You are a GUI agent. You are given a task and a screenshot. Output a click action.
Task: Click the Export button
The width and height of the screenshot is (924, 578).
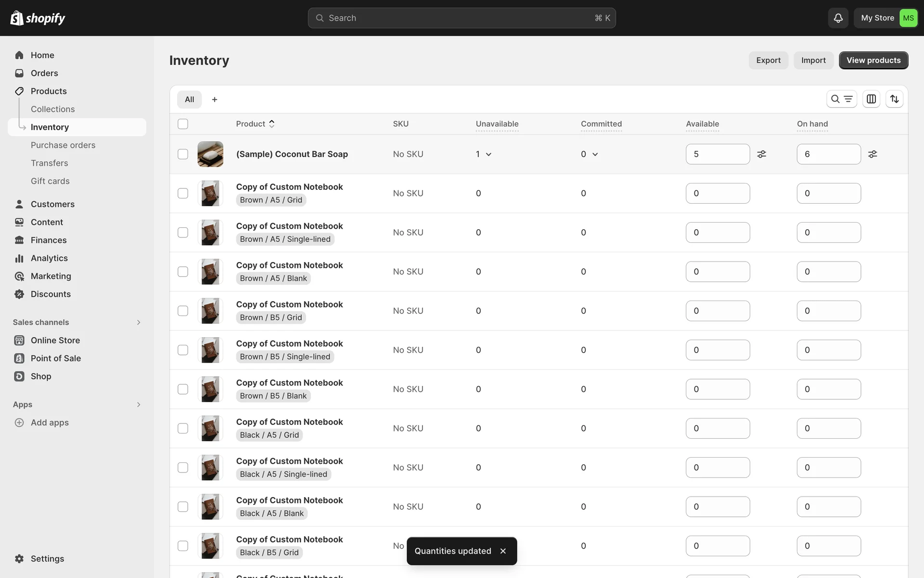pos(768,60)
